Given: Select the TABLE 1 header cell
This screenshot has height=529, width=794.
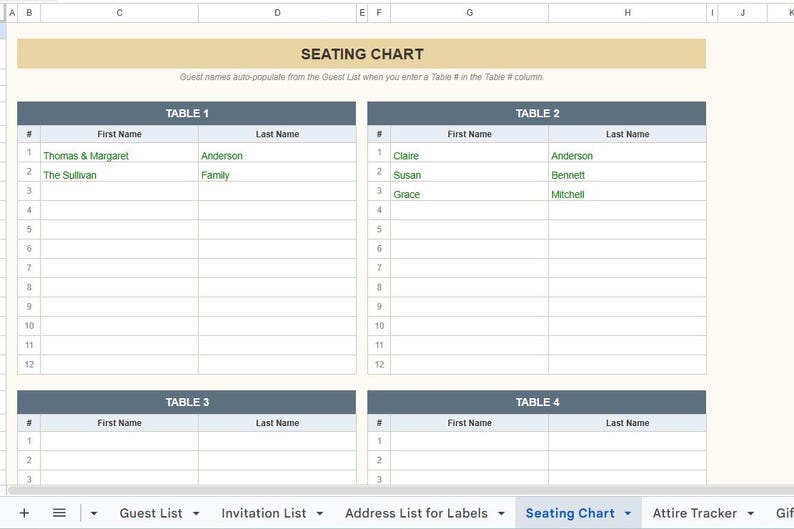Looking at the screenshot, I should (187, 113).
